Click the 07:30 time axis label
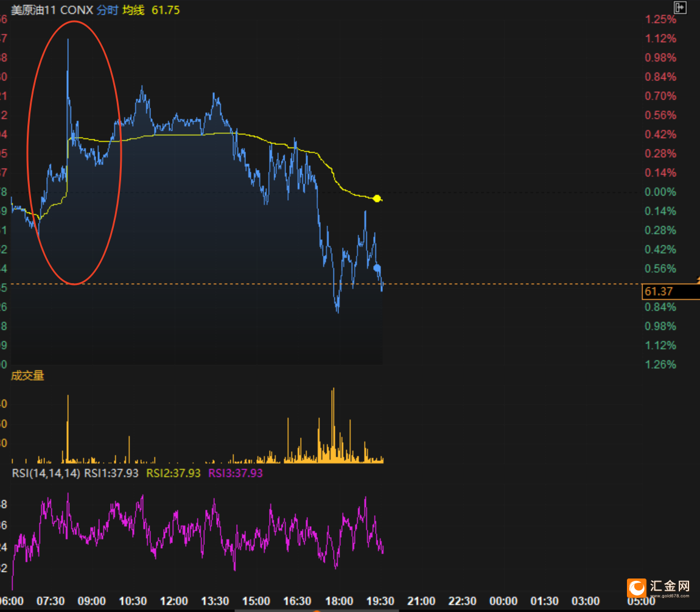The width and height of the screenshot is (700, 612). point(51,601)
